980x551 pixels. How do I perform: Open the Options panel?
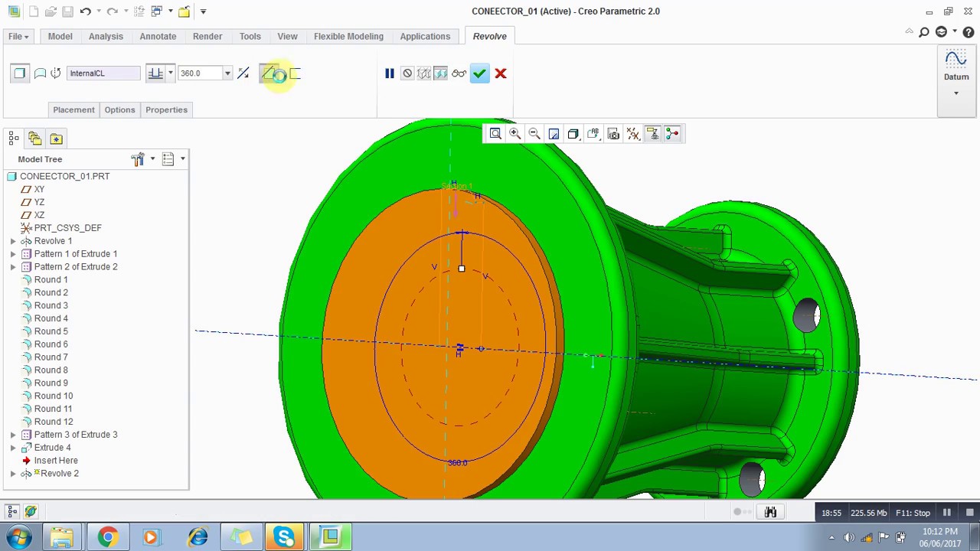tap(119, 109)
